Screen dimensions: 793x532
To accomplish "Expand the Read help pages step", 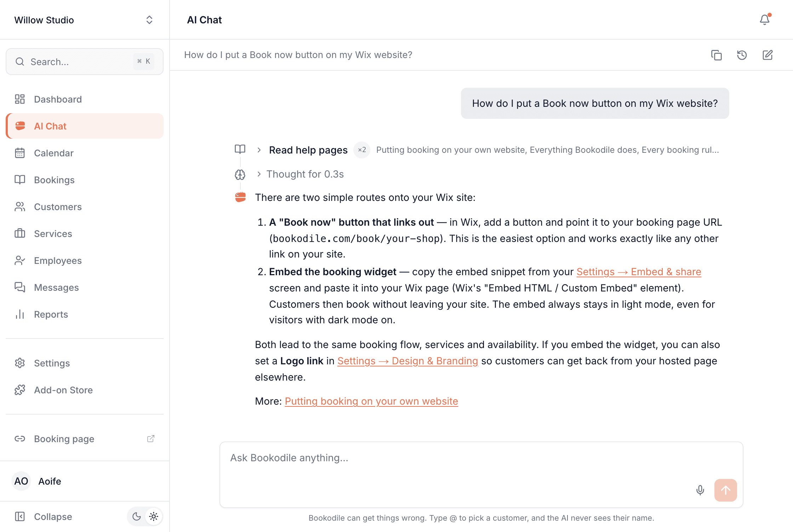I will click(308, 150).
